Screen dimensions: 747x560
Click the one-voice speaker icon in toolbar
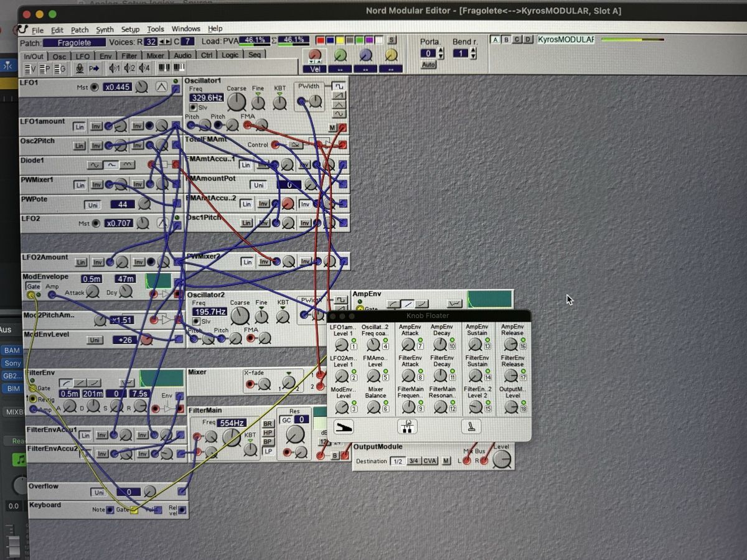pos(114,68)
